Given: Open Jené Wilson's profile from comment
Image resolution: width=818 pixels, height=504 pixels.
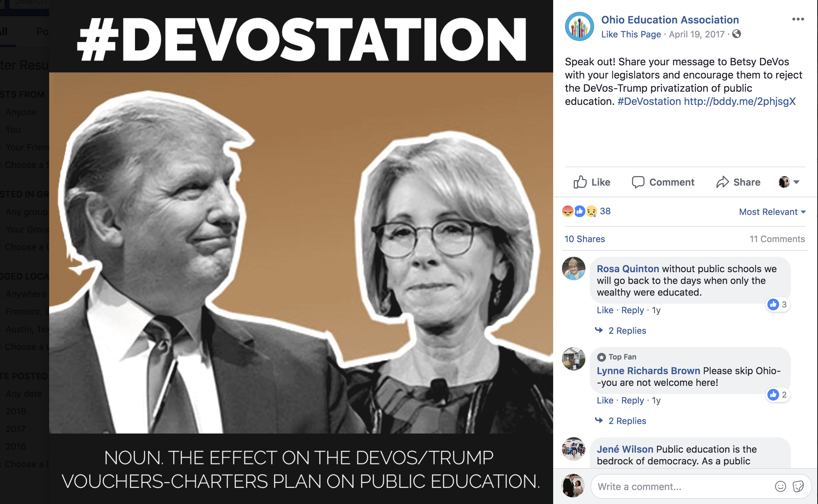Looking at the screenshot, I should click(625, 449).
